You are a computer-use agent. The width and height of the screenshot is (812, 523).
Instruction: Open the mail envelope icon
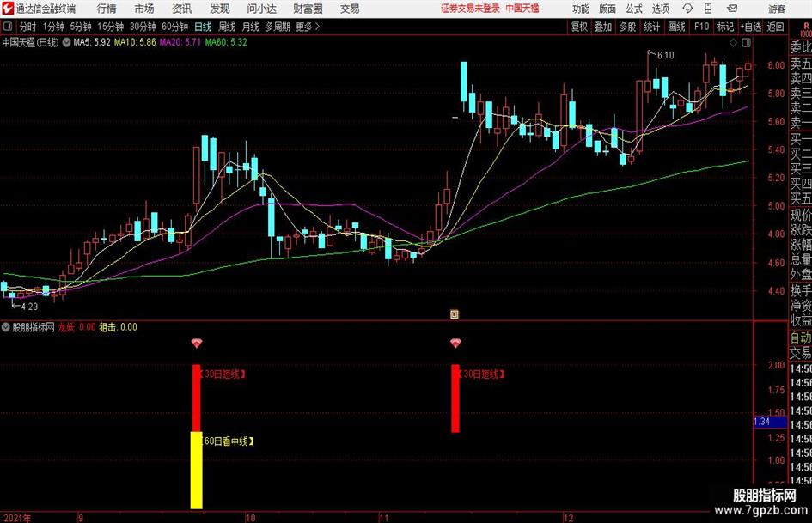732,9
